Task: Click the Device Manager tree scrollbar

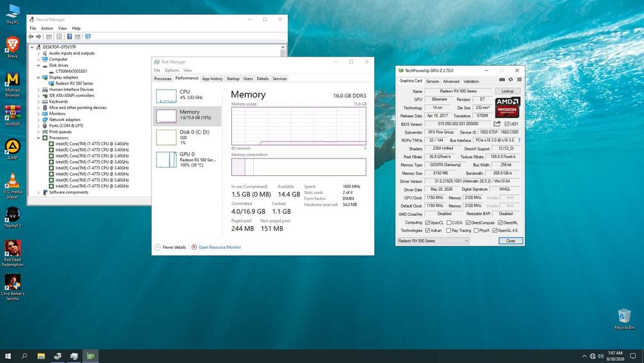Action: pyautogui.click(x=283, y=51)
